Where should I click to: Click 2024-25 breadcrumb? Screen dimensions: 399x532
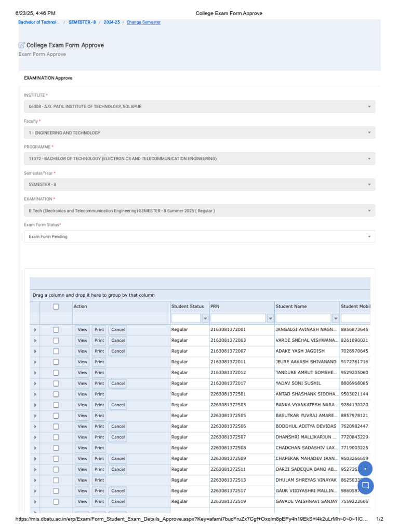coord(112,22)
